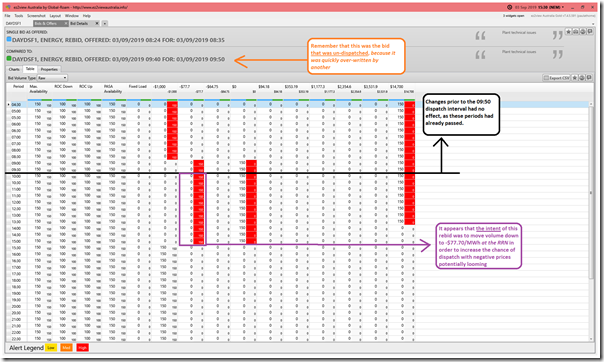Open the Bid Volume Type dropdown
The image size is (604, 362).
[x=52, y=78]
